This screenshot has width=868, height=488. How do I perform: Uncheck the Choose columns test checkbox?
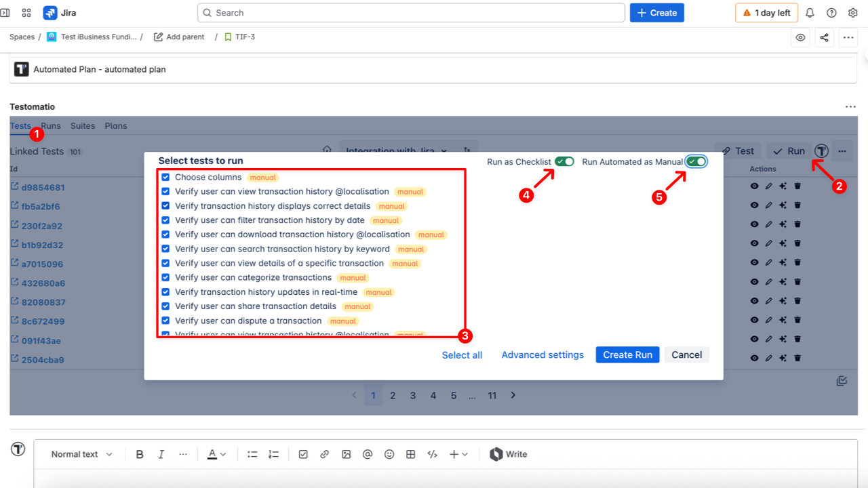[x=165, y=177]
